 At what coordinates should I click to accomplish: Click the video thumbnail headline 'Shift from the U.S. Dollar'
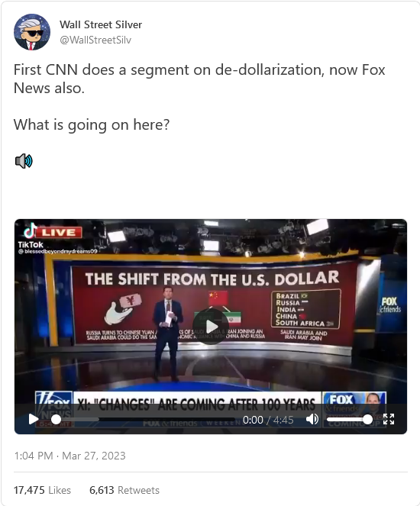tap(212, 279)
